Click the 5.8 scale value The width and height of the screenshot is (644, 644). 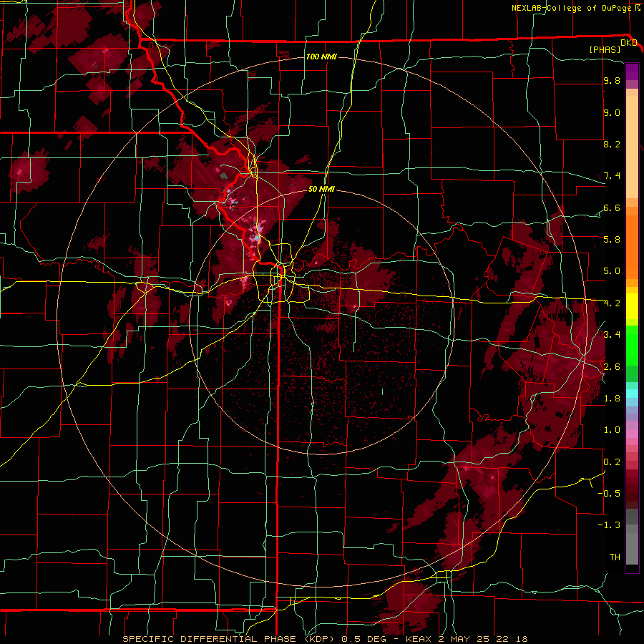612,239
